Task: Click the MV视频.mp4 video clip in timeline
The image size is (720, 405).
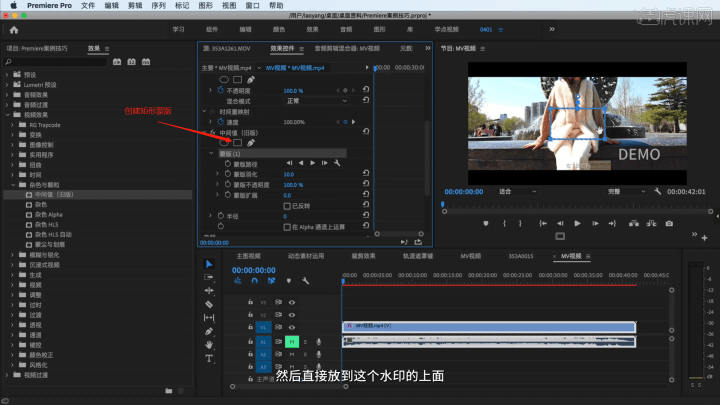Action: 489,326
